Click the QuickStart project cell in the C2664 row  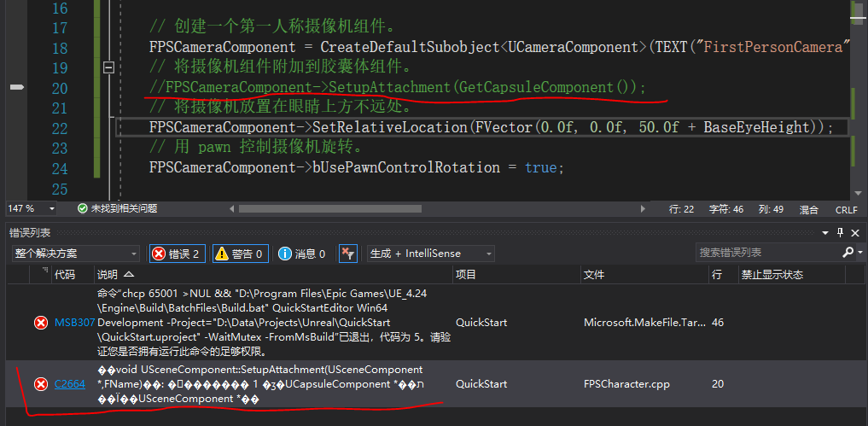[481, 384]
